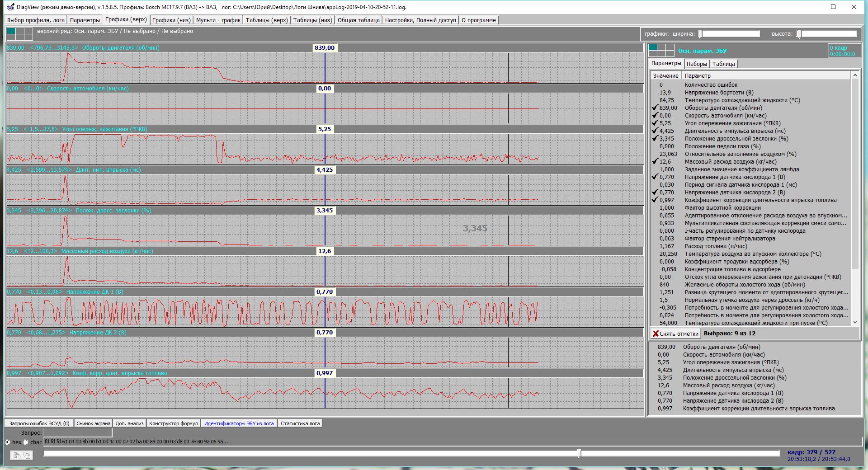Click the Снимок экрана button

[x=93, y=423]
